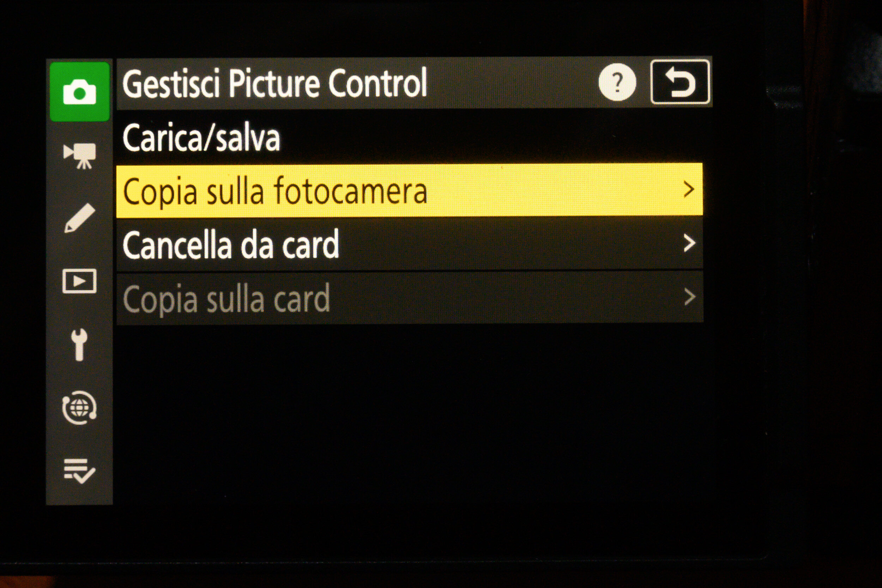Expand Copia sulla card chevron arrow
This screenshot has width=882, height=588.
point(690,297)
